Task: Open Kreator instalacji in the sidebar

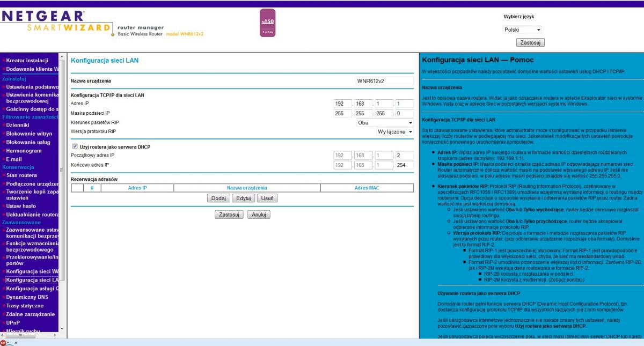Action: (27, 60)
